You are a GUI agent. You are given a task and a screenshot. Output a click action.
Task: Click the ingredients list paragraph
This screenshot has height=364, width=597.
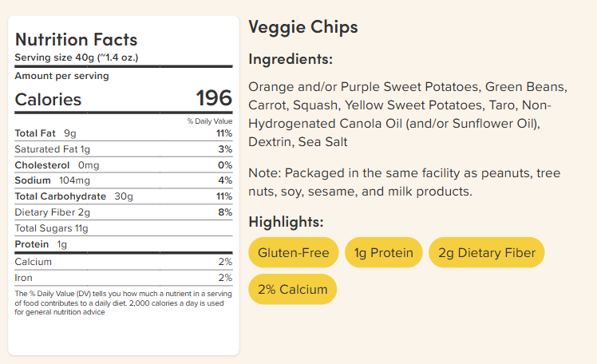[x=408, y=114]
